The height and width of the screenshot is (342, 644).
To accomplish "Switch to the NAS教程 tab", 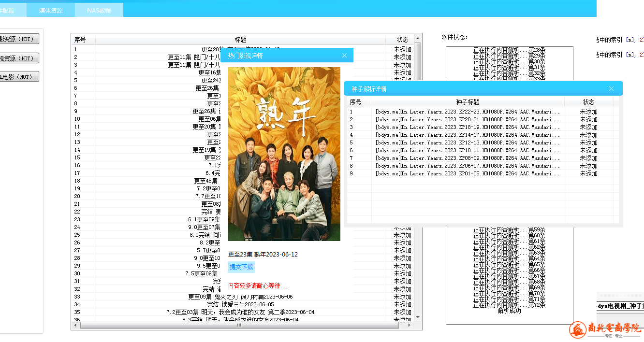I will [99, 10].
